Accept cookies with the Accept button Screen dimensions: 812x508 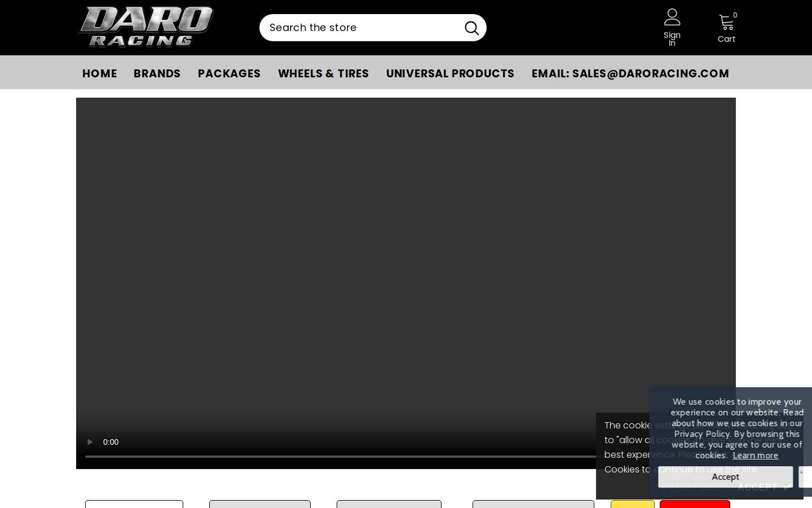tap(725, 477)
